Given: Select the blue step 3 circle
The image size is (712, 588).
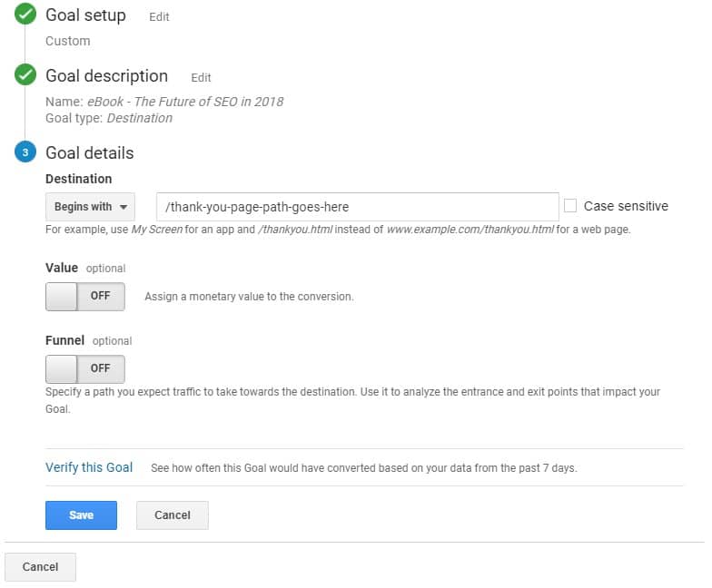Looking at the screenshot, I should click(x=25, y=152).
